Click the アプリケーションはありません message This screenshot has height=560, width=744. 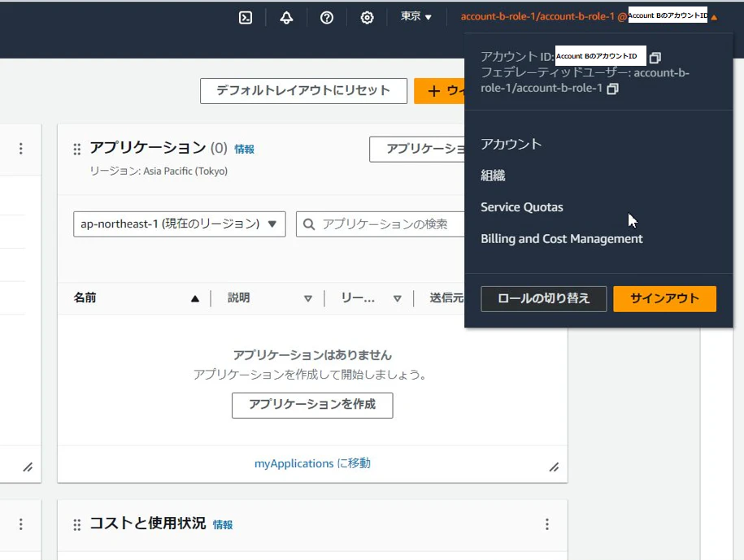312,355
